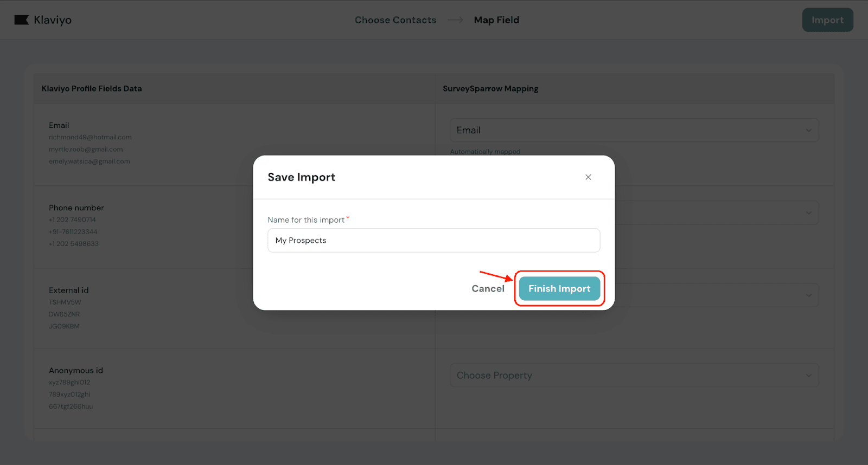Select the Anonymous id field label
Screen dimensions: 868x465
click(x=76, y=370)
